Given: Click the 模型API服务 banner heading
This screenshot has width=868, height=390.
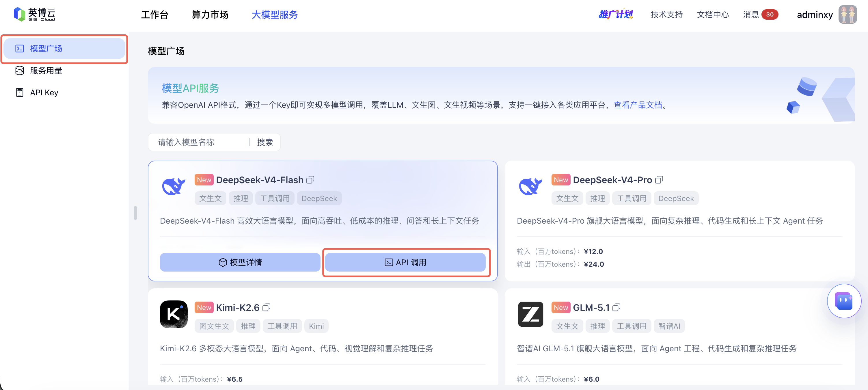Looking at the screenshot, I should click(x=190, y=88).
